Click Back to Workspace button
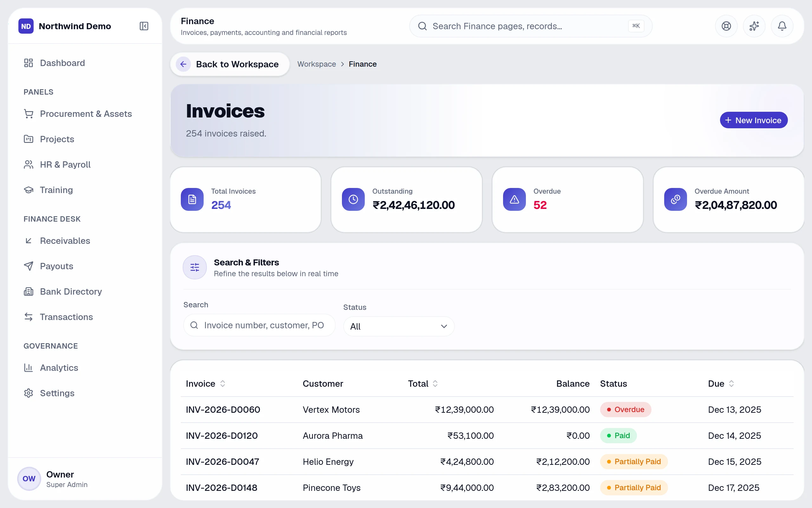The width and height of the screenshot is (812, 508). coord(230,64)
